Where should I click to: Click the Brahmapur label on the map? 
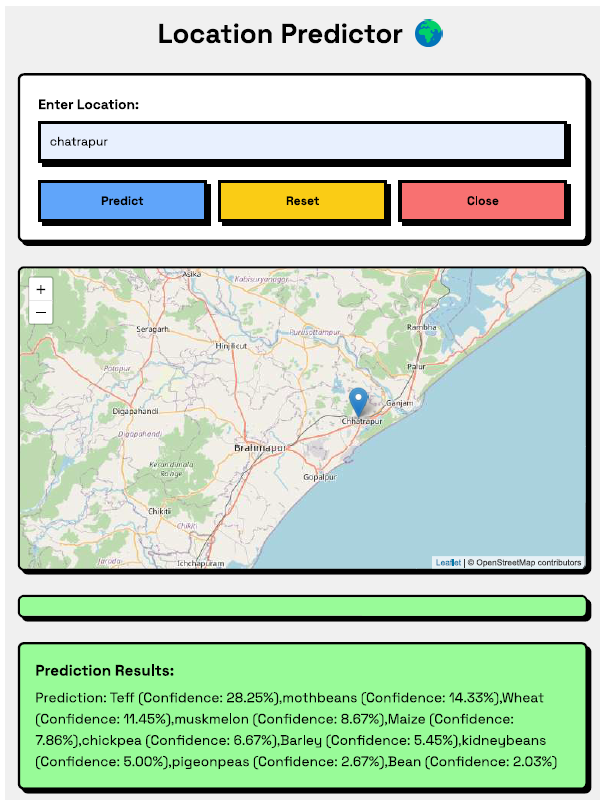click(260, 447)
